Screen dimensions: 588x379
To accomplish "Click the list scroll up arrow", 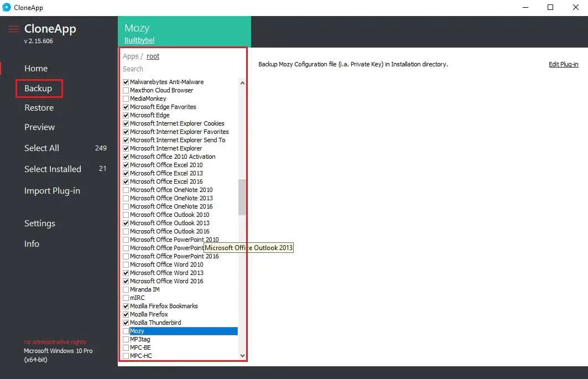I will point(242,83).
